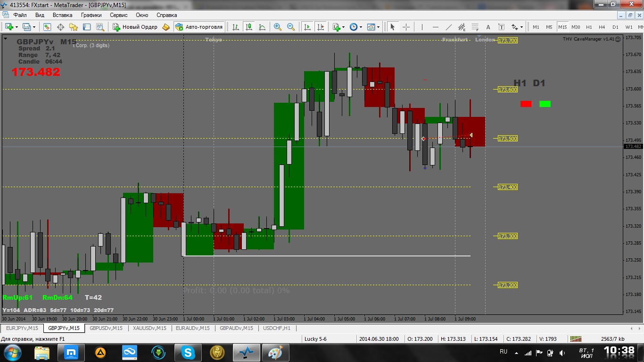The image size is (644, 362).
Task: Switch to the XAUUSDv,M15 chart tab
Action: click(x=149, y=328)
